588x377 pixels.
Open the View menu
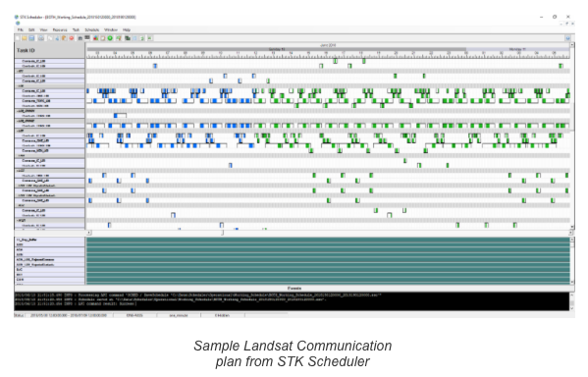pyautogui.click(x=43, y=29)
